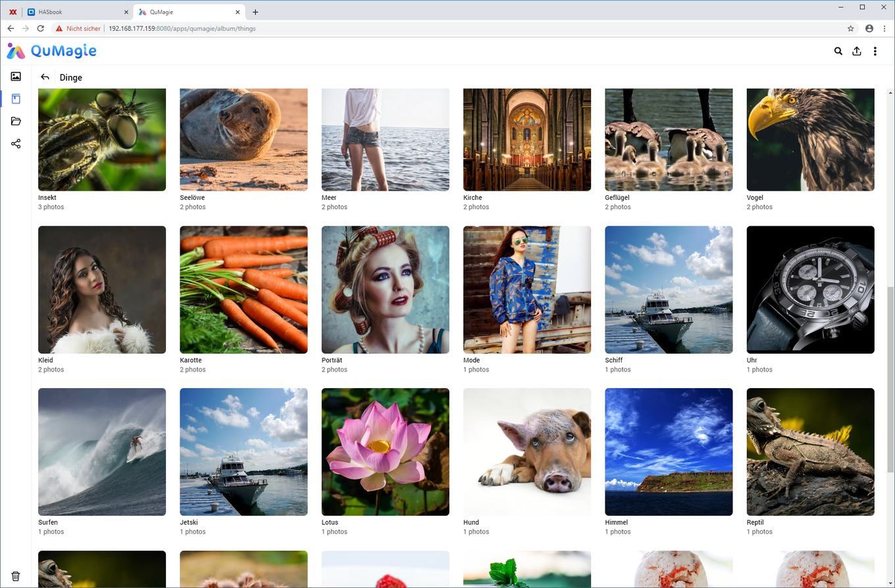Viewport: 895px width, 588px height.
Task: Open the Meer album thumbnail
Action: (386, 139)
